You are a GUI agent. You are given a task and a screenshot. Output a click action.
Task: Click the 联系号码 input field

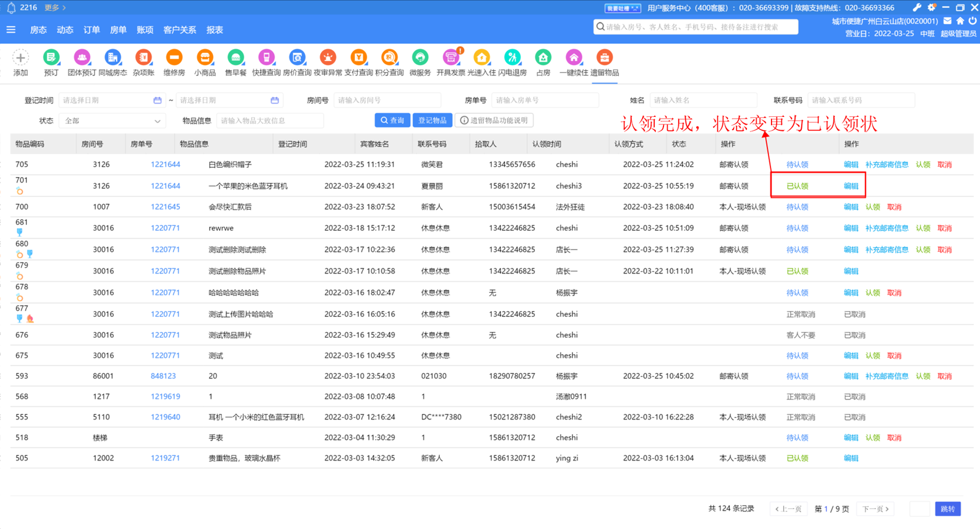[861, 101]
